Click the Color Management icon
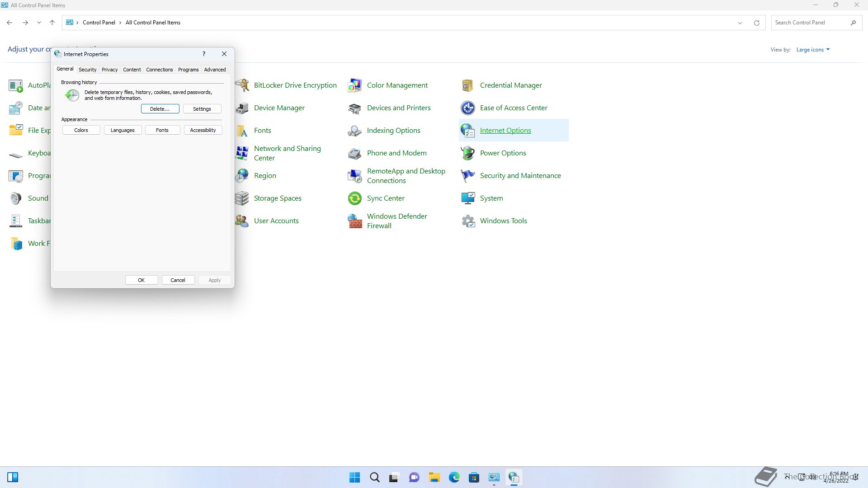This screenshot has height=488, width=868. tap(355, 85)
